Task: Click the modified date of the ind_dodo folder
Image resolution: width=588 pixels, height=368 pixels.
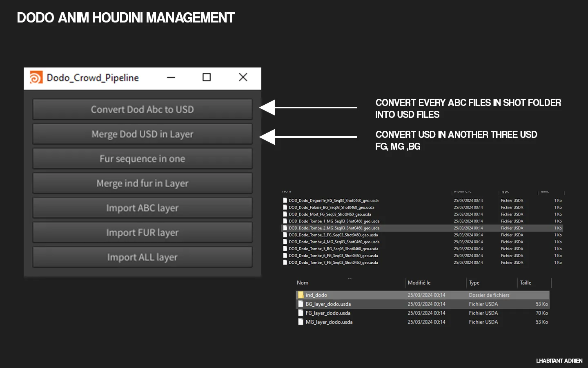Action: coord(426,295)
